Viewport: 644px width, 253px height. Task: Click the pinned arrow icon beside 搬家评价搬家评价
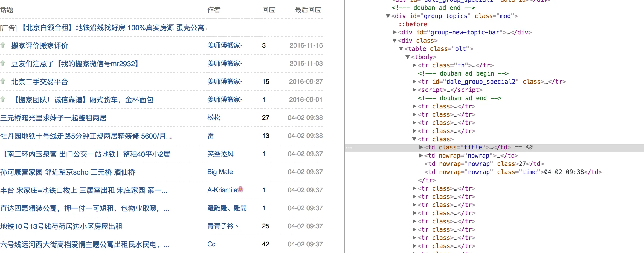pyautogui.click(x=3, y=45)
